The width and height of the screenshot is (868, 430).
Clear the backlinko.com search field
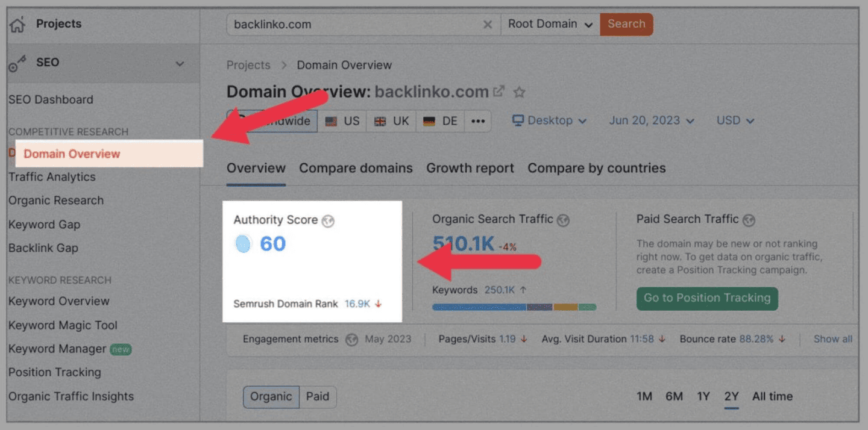[x=488, y=24]
